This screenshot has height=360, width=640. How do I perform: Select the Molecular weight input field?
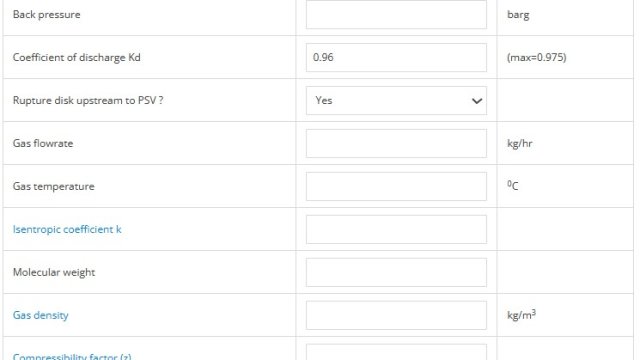click(396, 272)
